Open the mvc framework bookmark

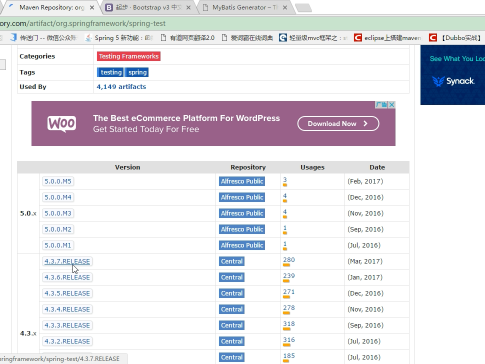(x=313, y=38)
